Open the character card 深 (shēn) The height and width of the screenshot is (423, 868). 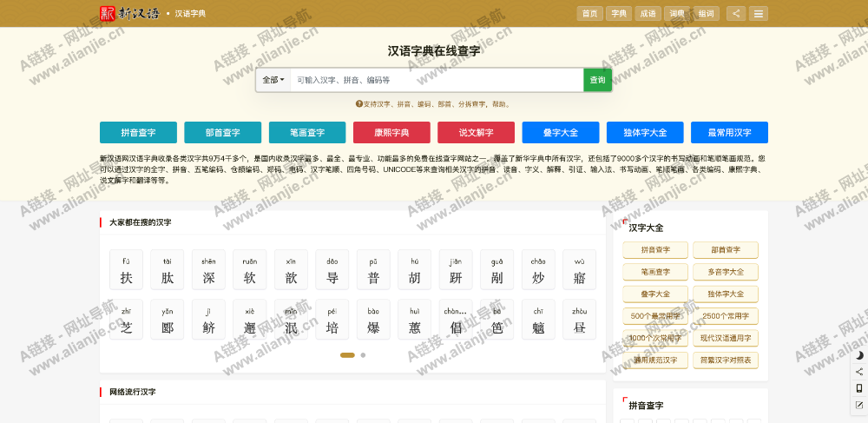tap(208, 269)
